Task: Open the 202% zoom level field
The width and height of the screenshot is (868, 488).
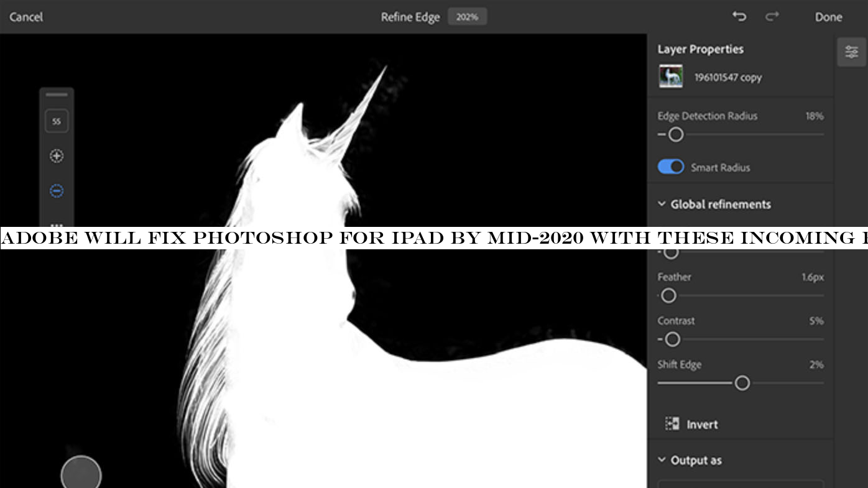Action: pyautogui.click(x=467, y=17)
